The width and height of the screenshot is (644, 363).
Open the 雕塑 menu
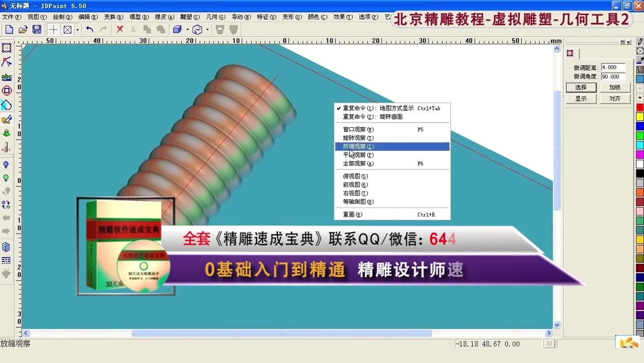[190, 17]
